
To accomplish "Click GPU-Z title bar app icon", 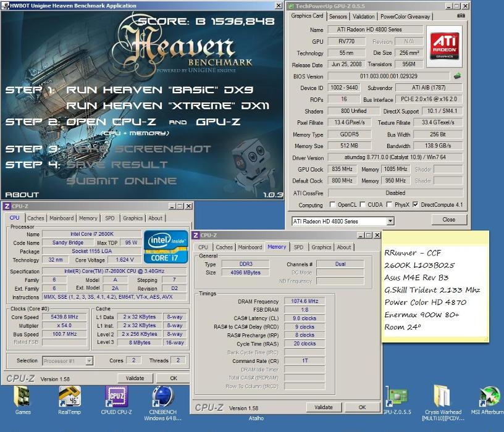I will pyautogui.click(x=291, y=6).
